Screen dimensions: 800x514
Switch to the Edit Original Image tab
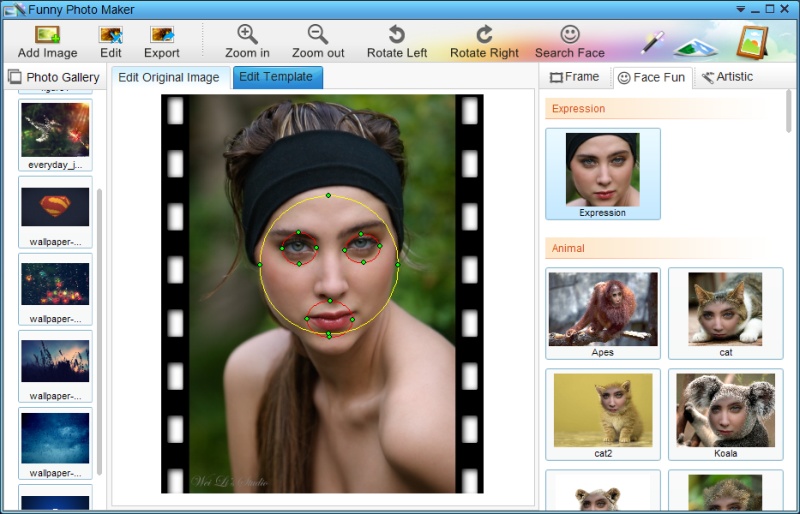pos(169,78)
